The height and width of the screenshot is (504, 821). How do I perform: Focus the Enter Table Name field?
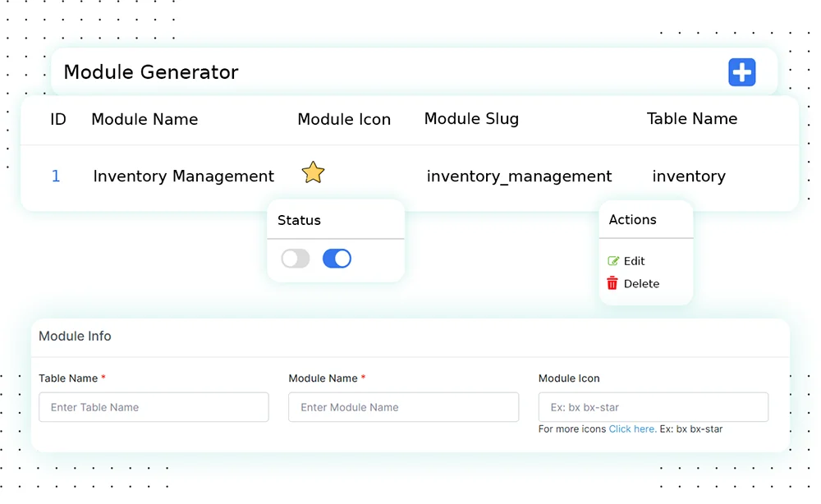coord(154,407)
